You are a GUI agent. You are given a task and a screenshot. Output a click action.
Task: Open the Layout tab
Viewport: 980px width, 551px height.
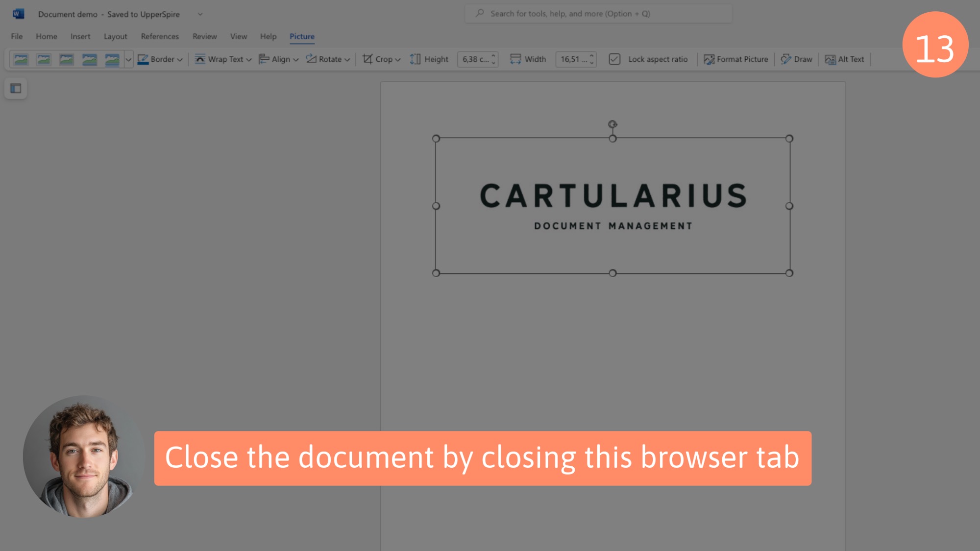click(x=115, y=36)
